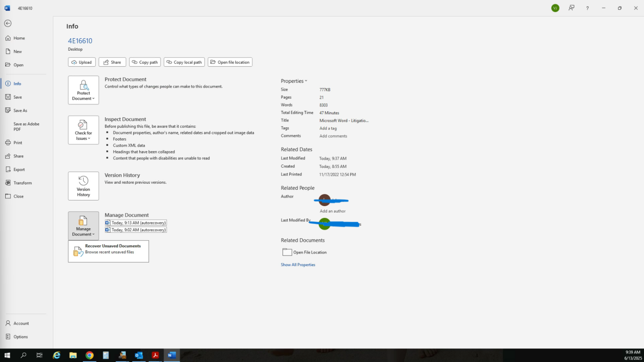Viewport: 644px width, 362px height.
Task: Open File Explorer from the taskbar
Action: tap(73, 355)
